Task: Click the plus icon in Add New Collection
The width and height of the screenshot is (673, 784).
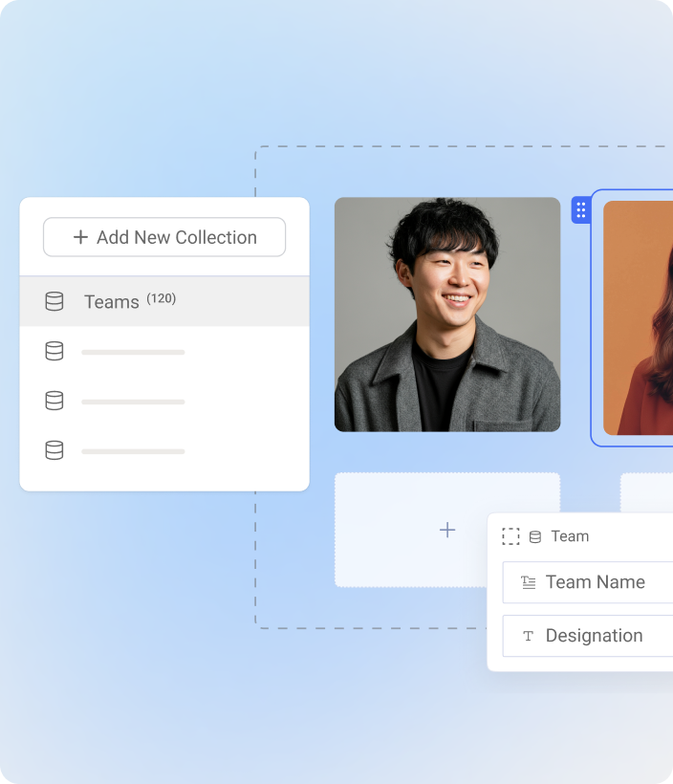Action: coord(80,237)
